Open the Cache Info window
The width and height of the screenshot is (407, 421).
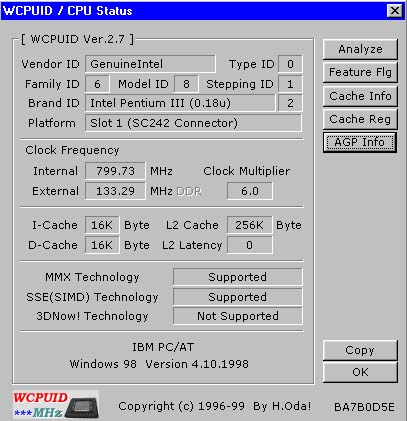click(360, 96)
